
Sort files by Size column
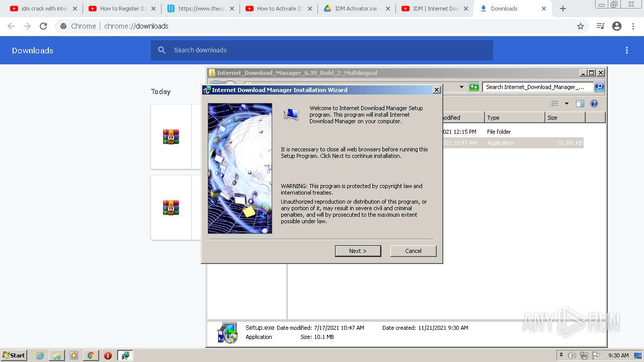(x=565, y=118)
